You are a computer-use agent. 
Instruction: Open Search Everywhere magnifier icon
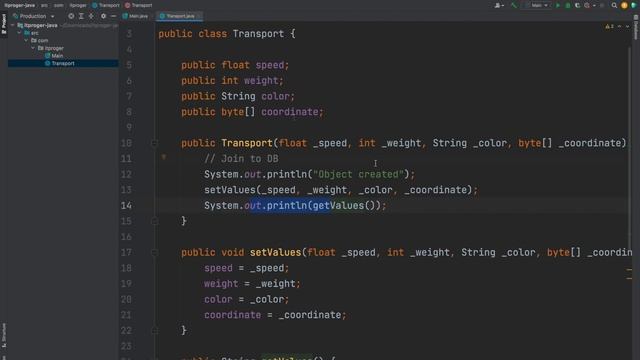click(614, 5)
